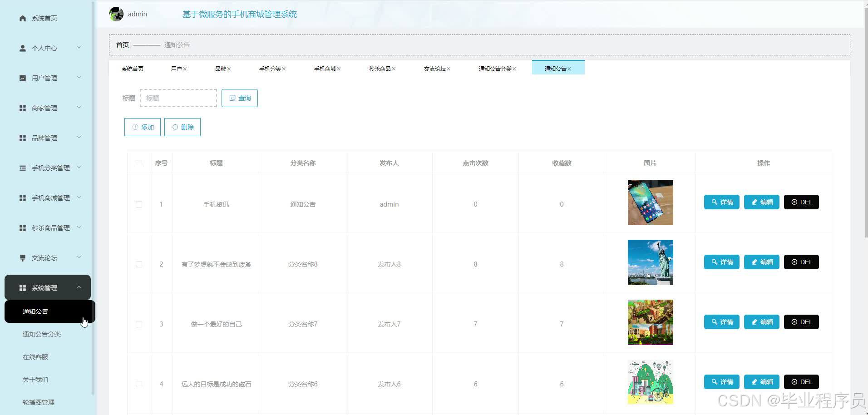Collapse the 系统管理 menu chevron
Viewport: 868px width, 415px height.
tap(79, 287)
